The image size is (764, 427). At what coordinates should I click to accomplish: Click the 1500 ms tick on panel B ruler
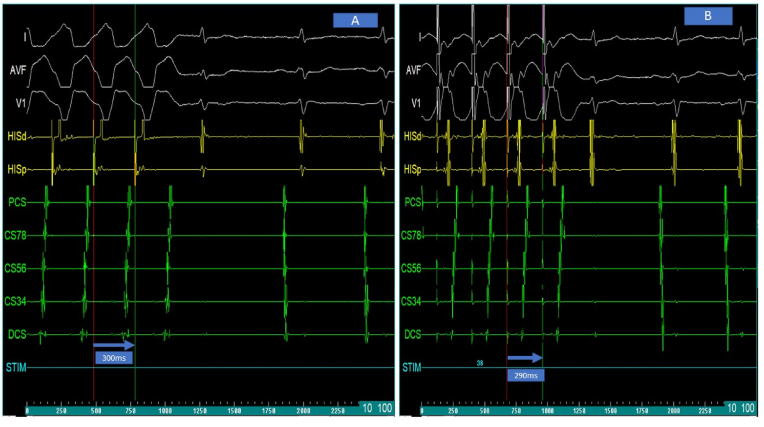pyautogui.click(x=611, y=411)
